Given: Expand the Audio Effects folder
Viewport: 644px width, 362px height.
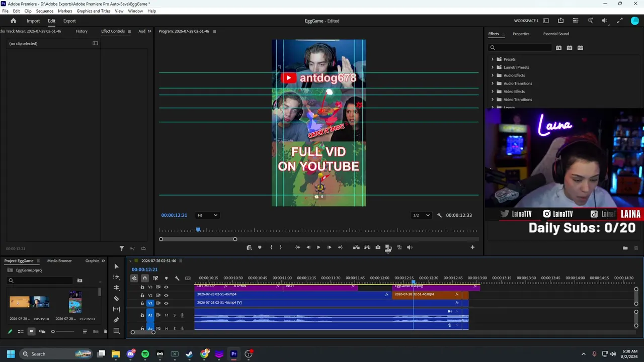Looking at the screenshot, I should (493, 75).
